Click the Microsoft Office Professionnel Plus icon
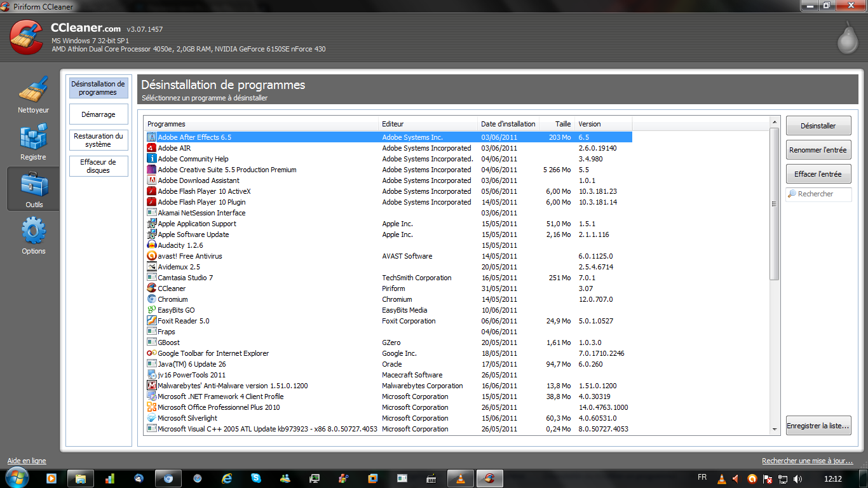 coord(152,407)
